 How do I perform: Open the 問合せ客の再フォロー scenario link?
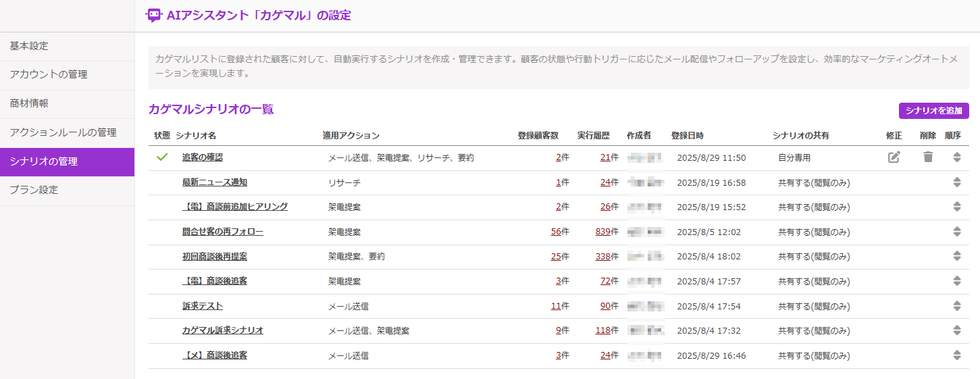pos(222,232)
